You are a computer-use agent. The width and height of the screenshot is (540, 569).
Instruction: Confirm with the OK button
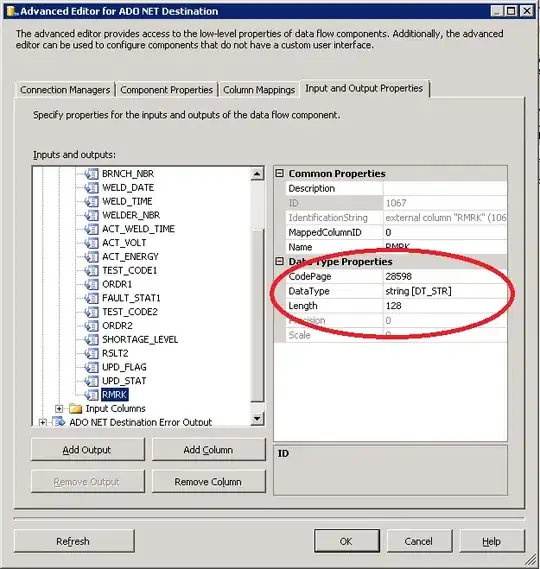click(347, 541)
